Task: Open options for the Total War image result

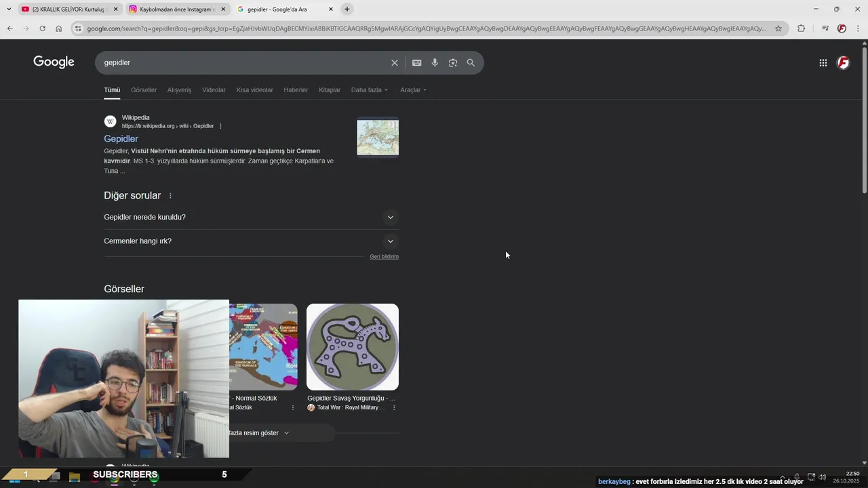Action: [394, 407]
